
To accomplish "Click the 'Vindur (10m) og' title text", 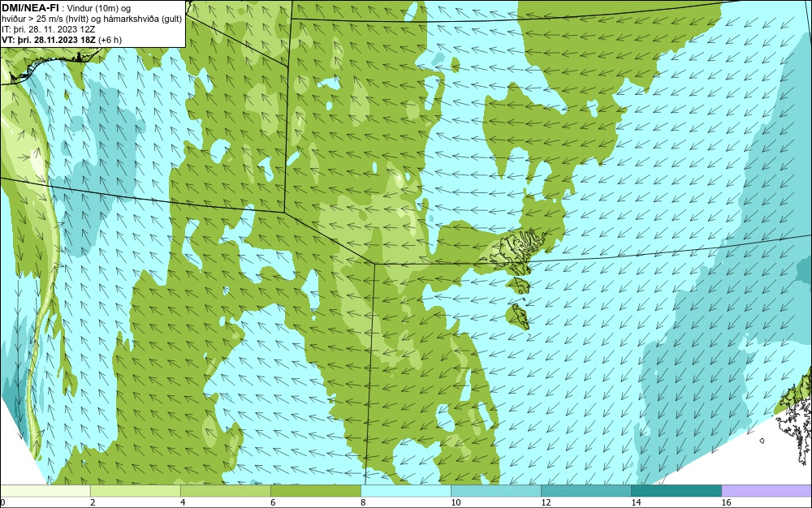I will pyautogui.click(x=99, y=9).
